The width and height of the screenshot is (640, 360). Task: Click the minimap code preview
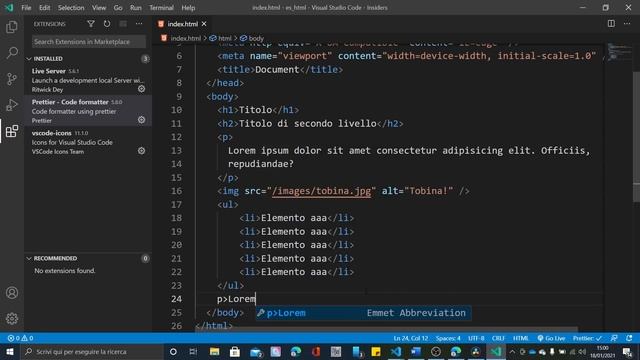619,53
